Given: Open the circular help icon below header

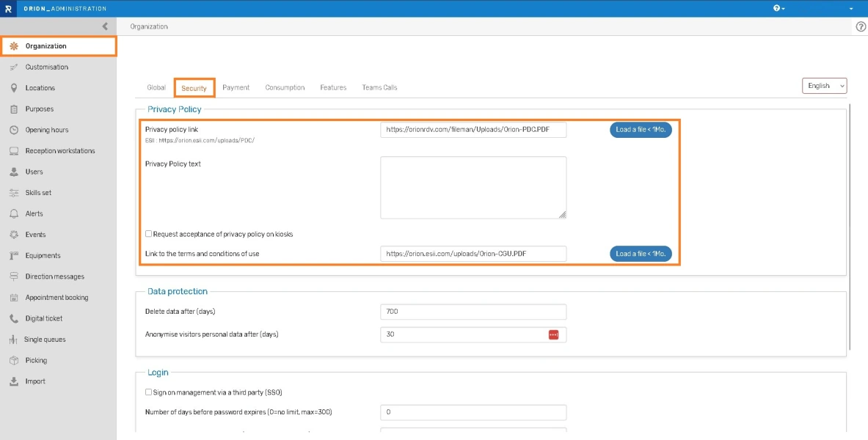Looking at the screenshot, I should point(861,26).
